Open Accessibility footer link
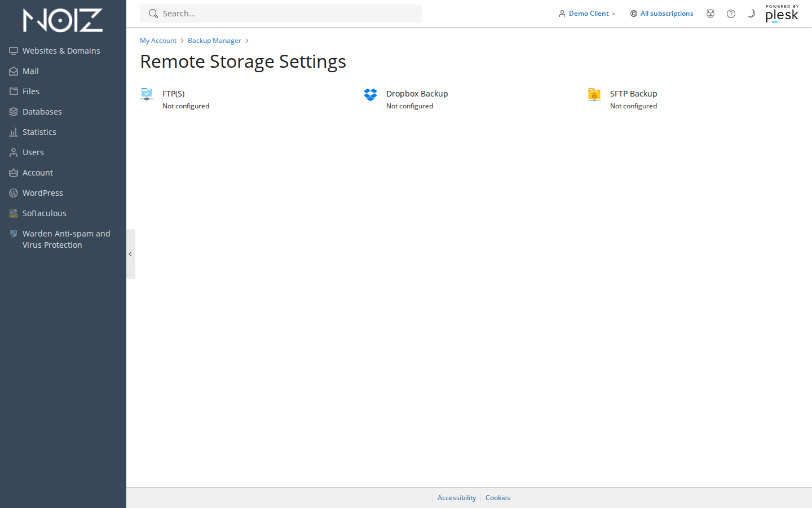The image size is (812, 508). click(457, 498)
